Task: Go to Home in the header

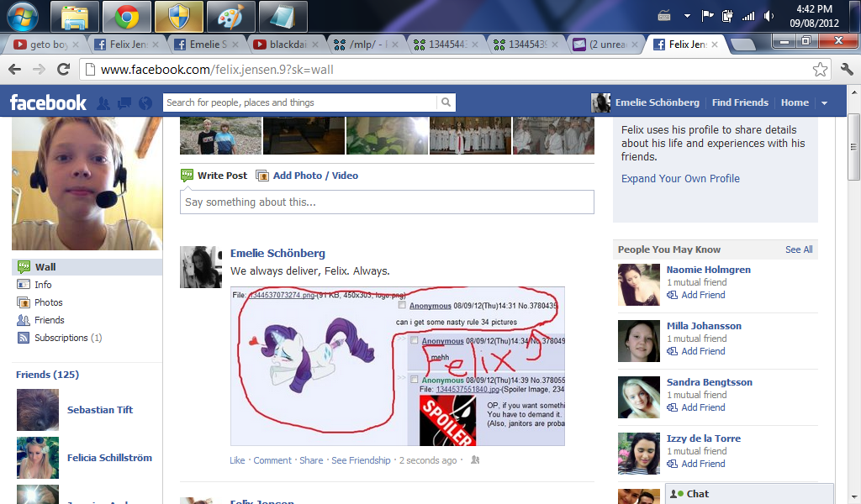Action: (795, 102)
